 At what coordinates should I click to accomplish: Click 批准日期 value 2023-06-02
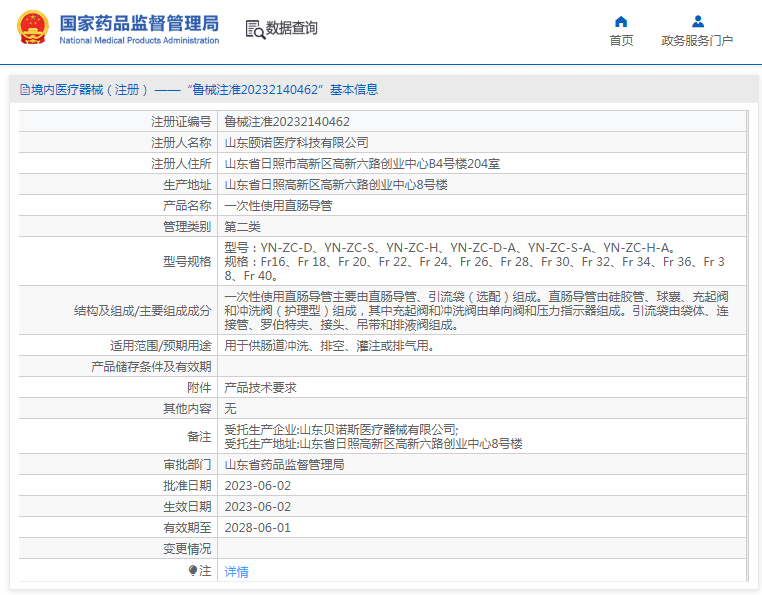tap(258, 486)
